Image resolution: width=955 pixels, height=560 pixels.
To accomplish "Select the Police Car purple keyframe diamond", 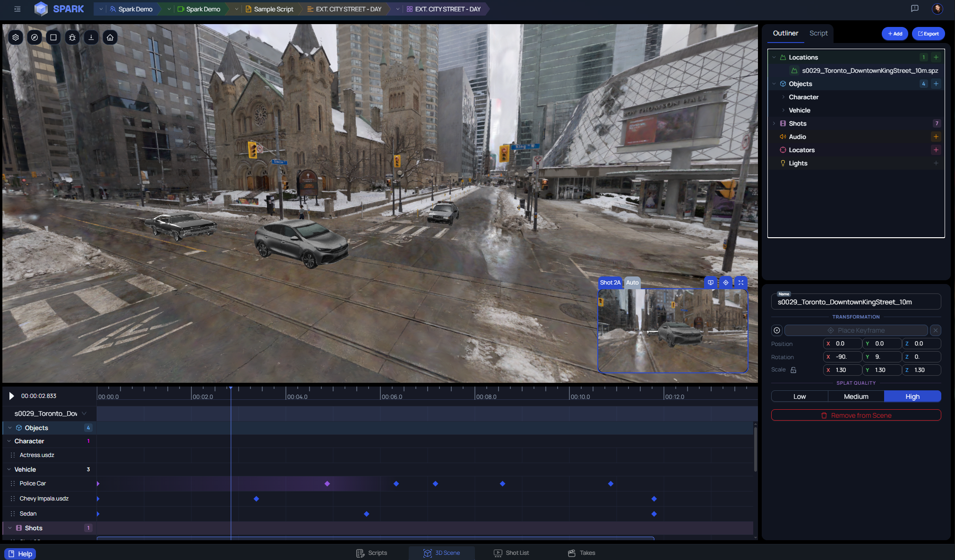I will (327, 483).
